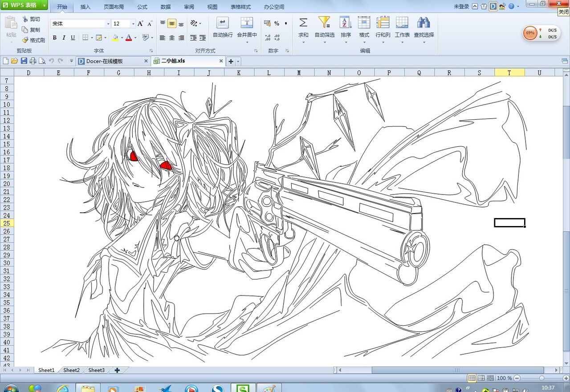Click the print icon in quick toolbar
The image size is (570, 392).
[33, 61]
